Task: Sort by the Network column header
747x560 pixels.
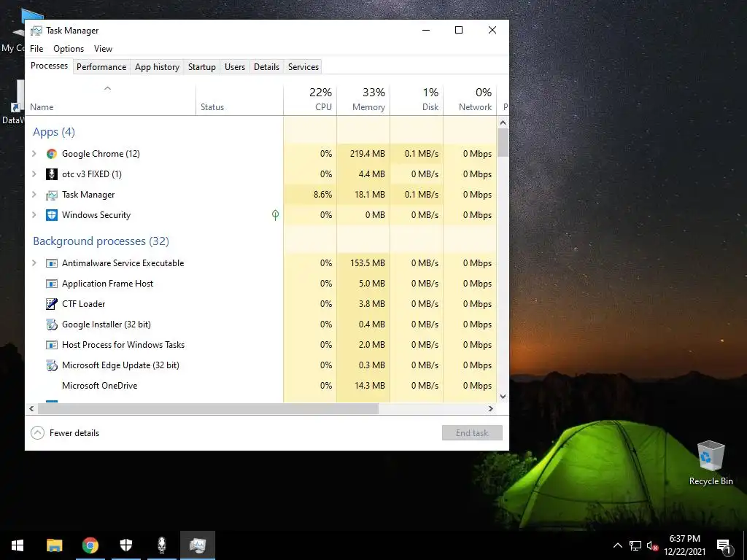Action: (x=471, y=100)
